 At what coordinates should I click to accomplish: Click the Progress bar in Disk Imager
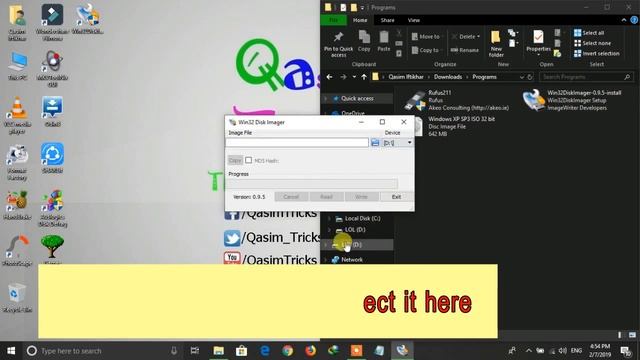tap(312, 183)
